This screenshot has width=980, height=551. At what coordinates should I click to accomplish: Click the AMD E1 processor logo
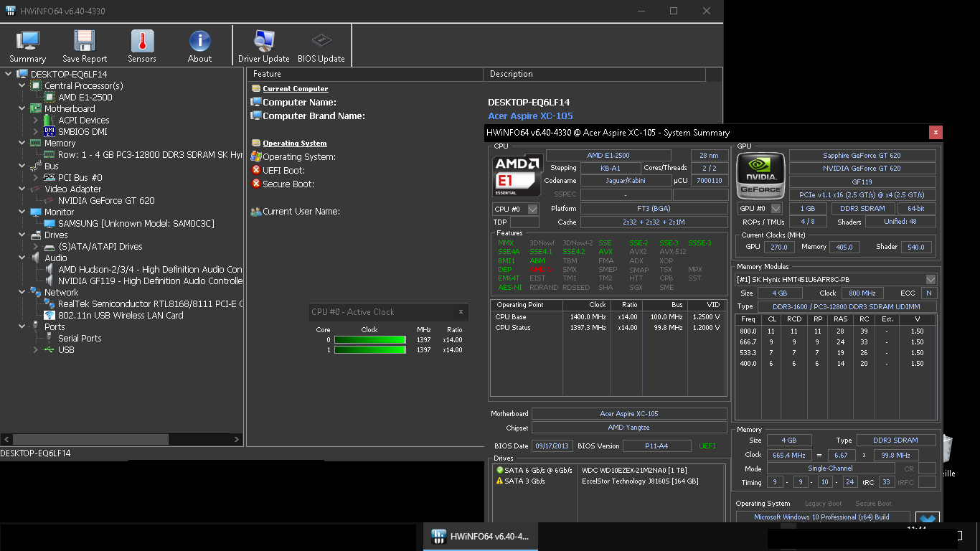pyautogui.click(x=517, y=176)
